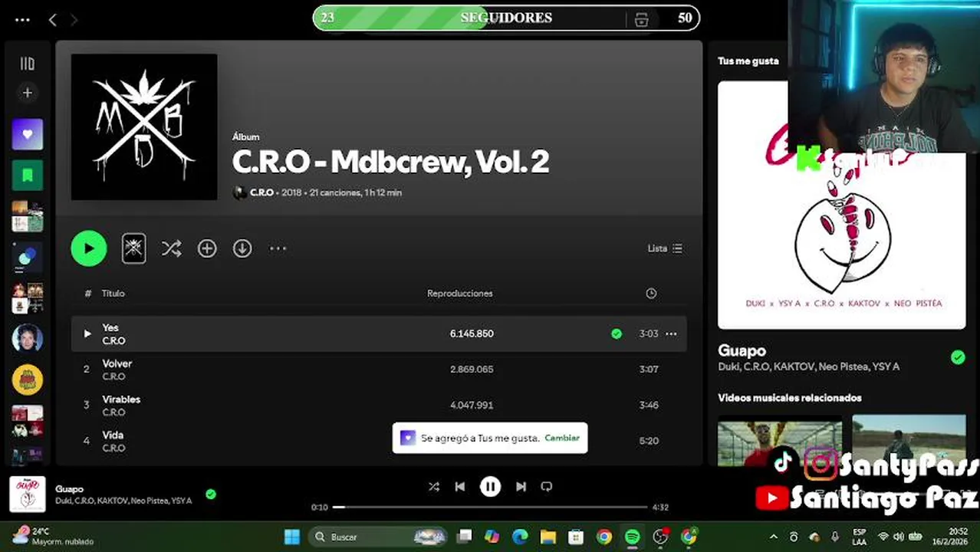Open the yellow round cover in the sidebar
This screenshot has height=552, width=980.
(x=28, y=379)
